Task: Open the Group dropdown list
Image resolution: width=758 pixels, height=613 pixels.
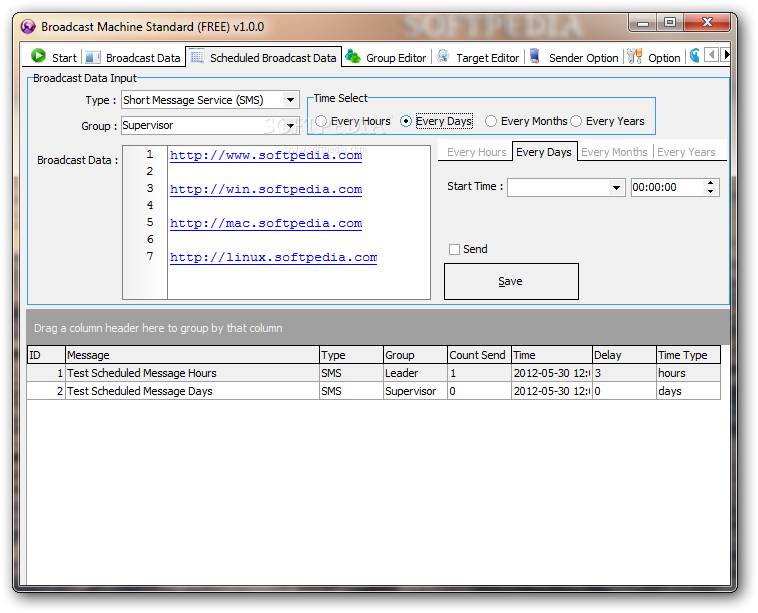Action: 290,126
